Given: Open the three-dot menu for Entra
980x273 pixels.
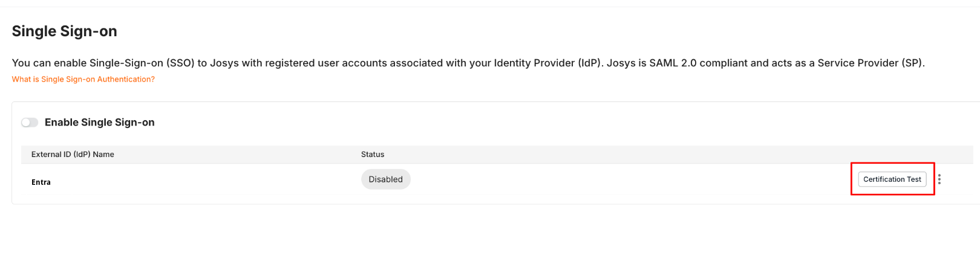Looking at the screenshot, I should click(939, 179).
